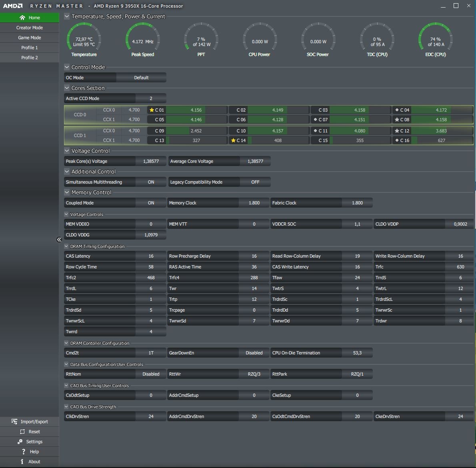476x468 pixels.
Task: Click the Active CCD Mode value 2
Action: click(151, 98)
